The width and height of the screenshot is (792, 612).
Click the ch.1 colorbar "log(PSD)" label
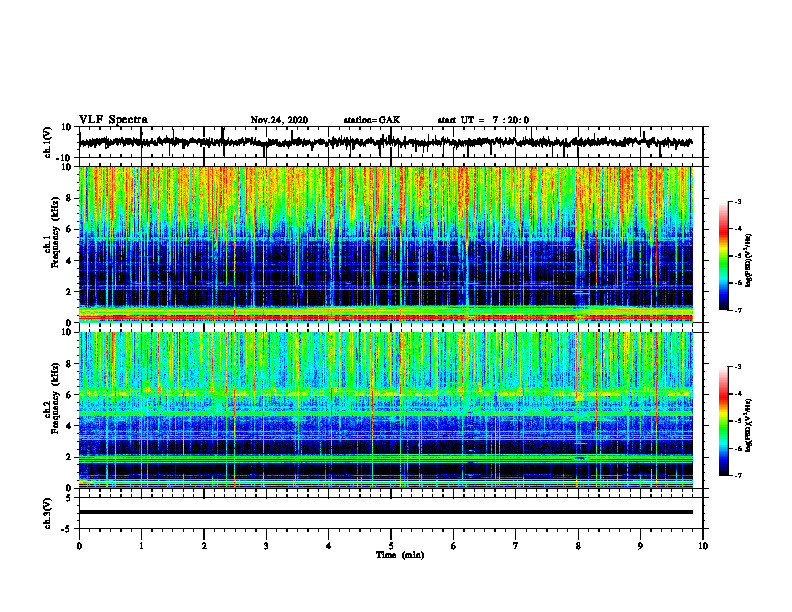point(749,261)
